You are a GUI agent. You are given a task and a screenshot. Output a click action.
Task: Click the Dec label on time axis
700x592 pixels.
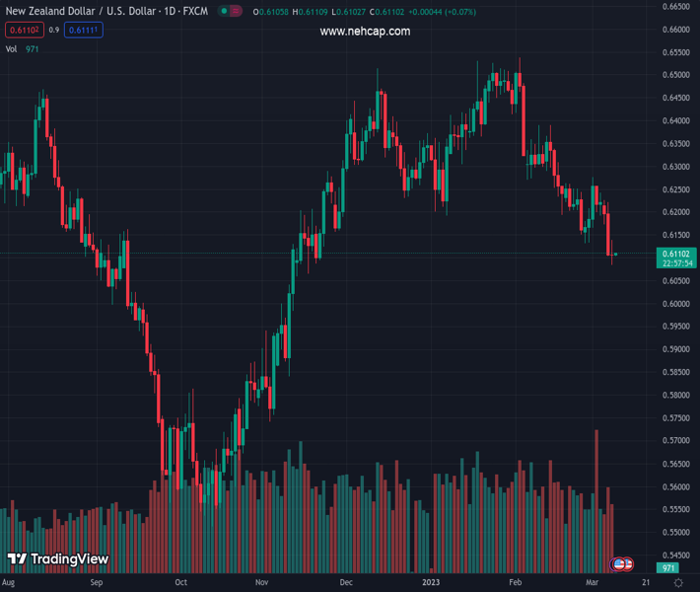click(347, 583)
